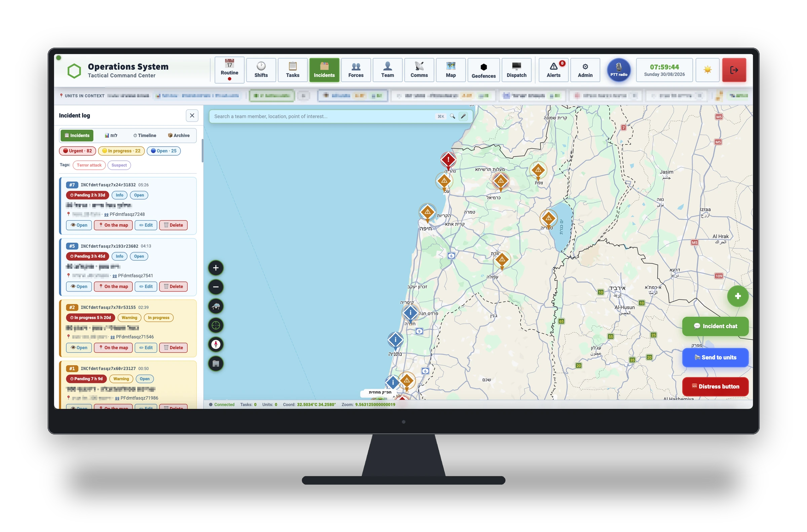807x532 pixels.
Task: Reset map orientation with compass control
Action: pos(216,344)
